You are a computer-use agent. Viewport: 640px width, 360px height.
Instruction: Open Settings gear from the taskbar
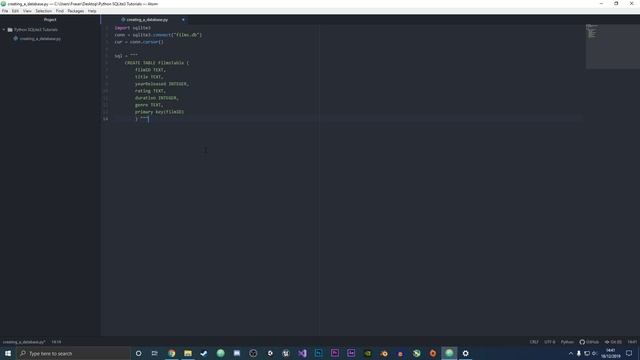point(465,353)
